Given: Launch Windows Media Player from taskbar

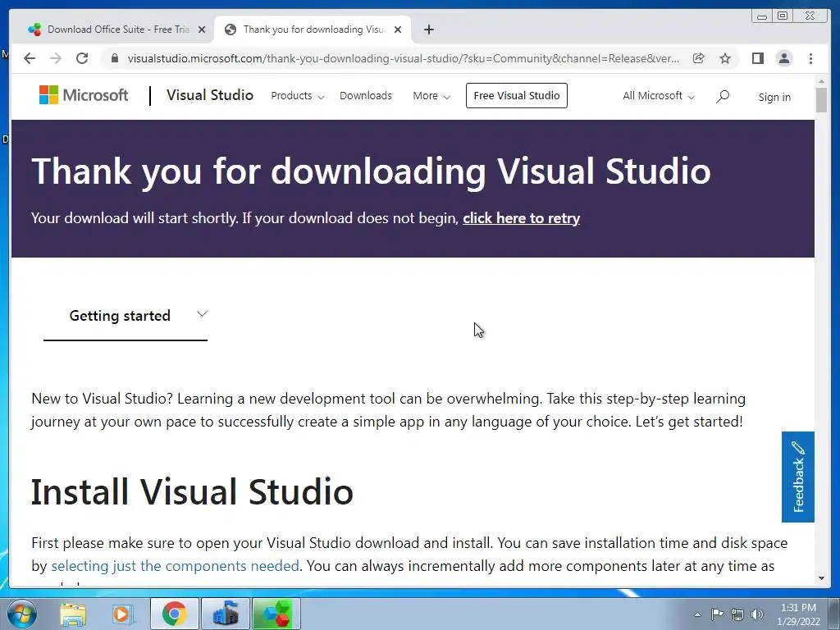Looking at the screenshot, I should coord(123,614).
